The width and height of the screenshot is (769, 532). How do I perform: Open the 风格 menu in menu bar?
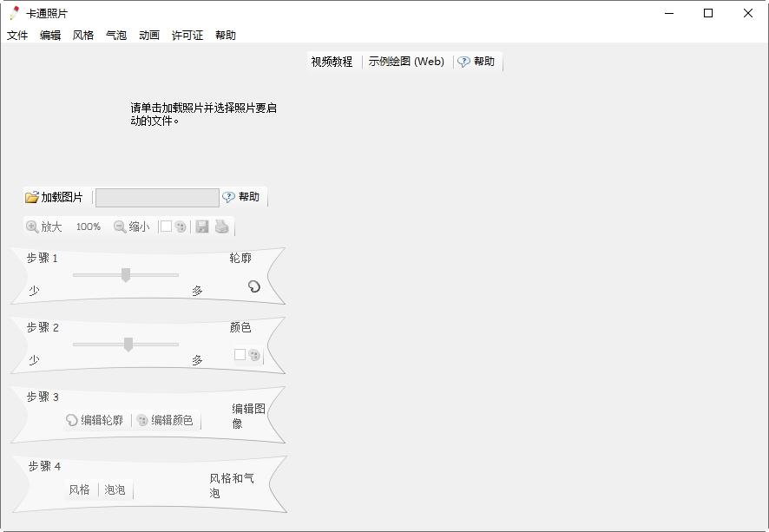coord(82,36)
